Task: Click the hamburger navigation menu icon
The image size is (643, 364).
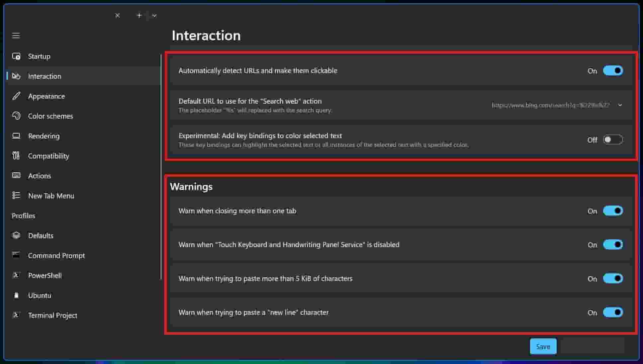Action: coord(16,36)
